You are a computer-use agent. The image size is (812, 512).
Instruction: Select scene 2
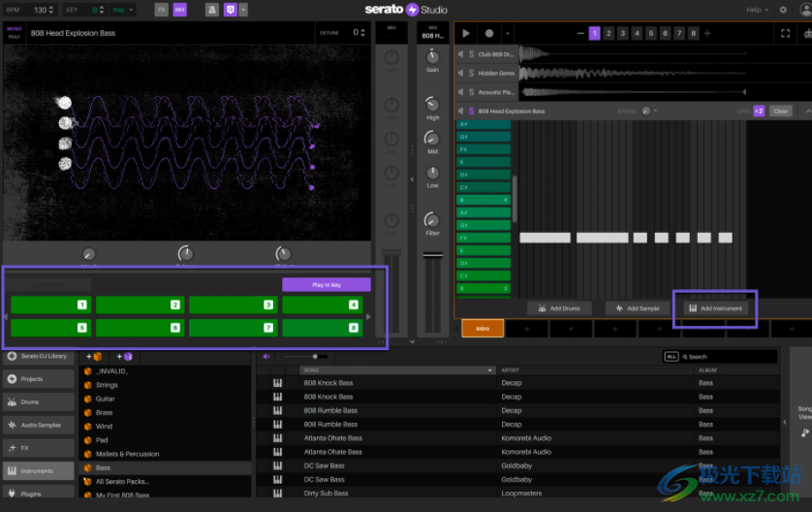(x=609, y=33)
